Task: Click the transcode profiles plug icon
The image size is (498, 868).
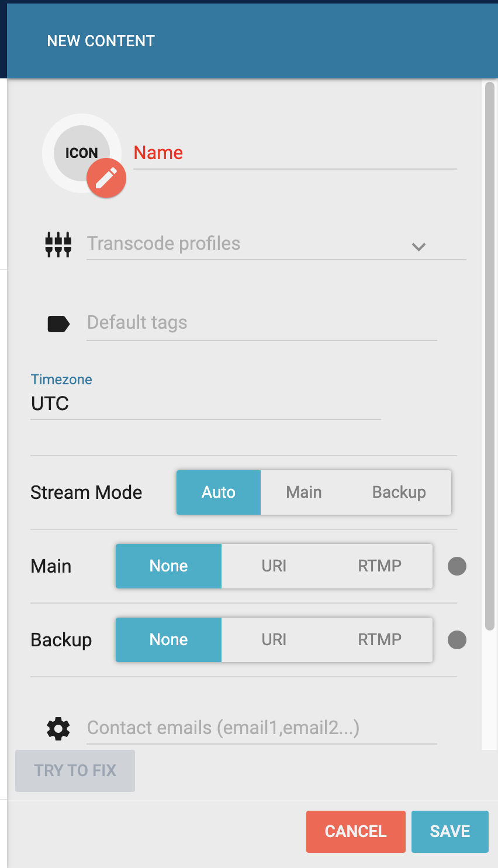Action: 58,244
